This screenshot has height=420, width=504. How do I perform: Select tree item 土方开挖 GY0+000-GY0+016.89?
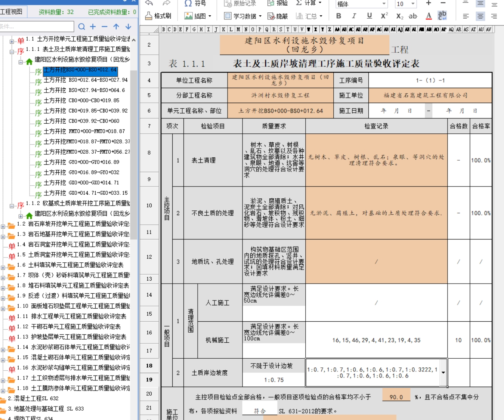(81, 162)
